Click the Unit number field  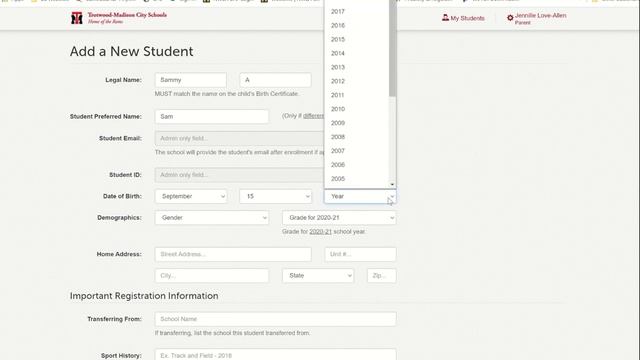pos(360,254)
